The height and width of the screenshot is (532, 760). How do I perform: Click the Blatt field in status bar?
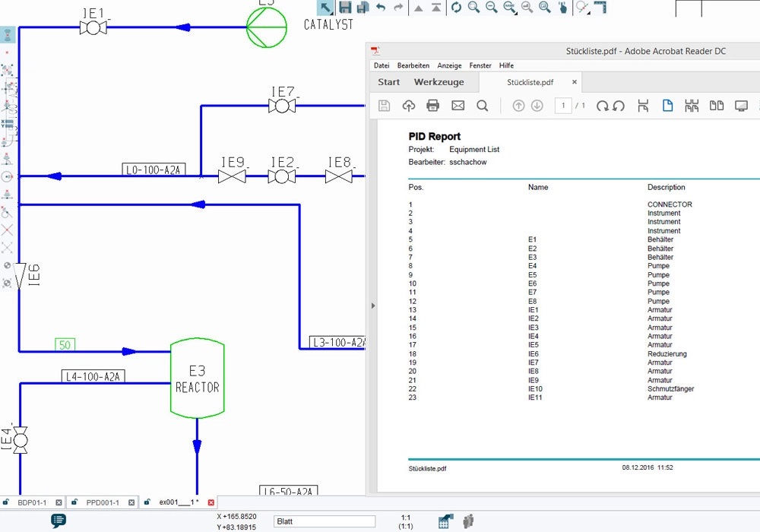pos(325,521)
